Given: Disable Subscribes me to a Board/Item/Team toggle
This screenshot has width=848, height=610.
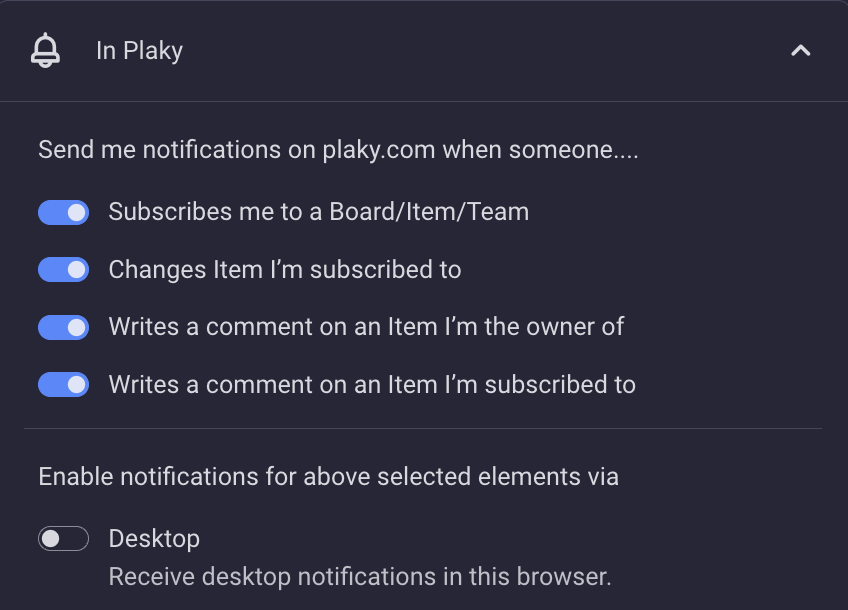Looking at the screenshot, I should (63, 212).
